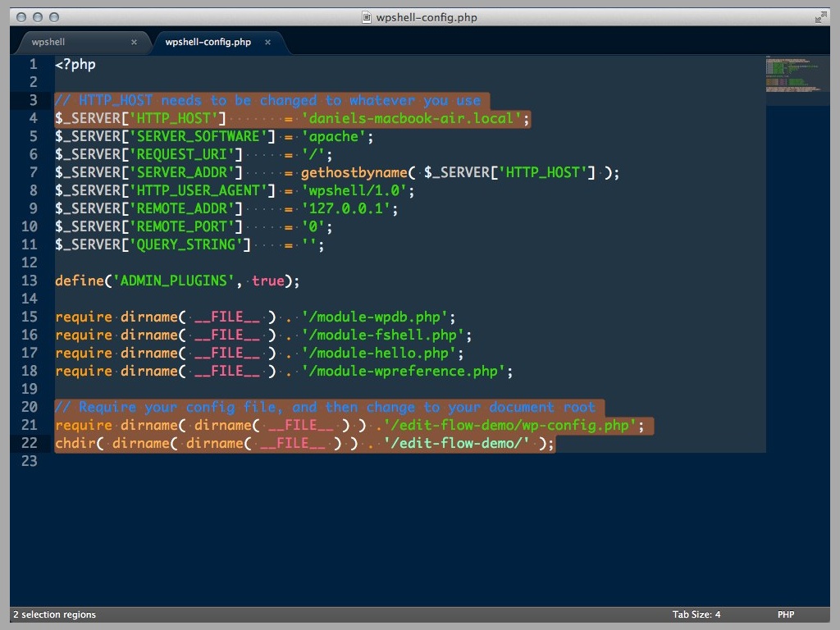Click the red close window button

[21, 17]
